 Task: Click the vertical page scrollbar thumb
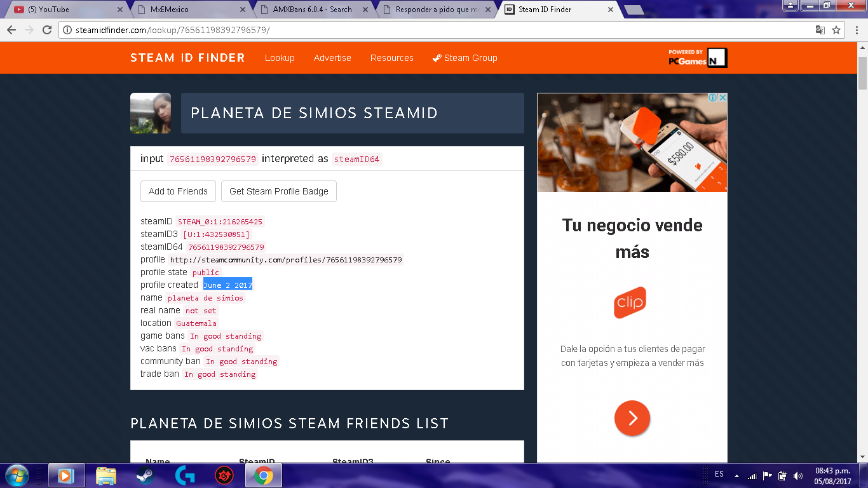tap(862, 73)
